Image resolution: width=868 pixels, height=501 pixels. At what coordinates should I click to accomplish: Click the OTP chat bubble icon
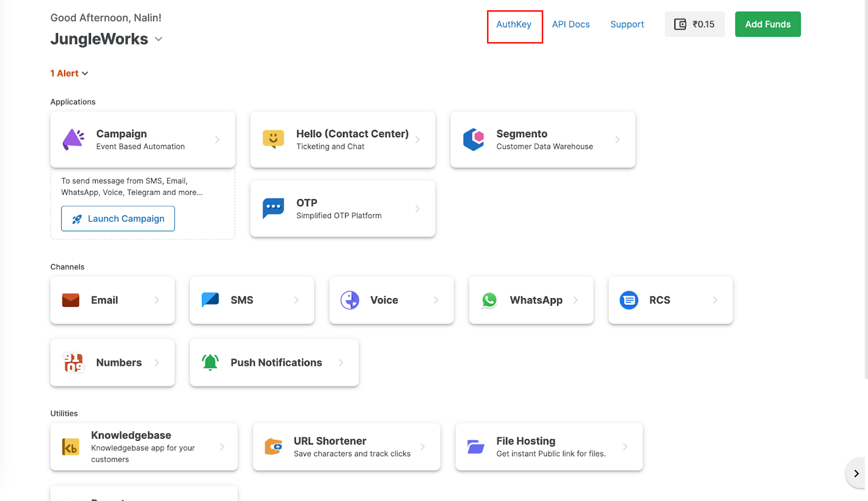click(273, 208)
